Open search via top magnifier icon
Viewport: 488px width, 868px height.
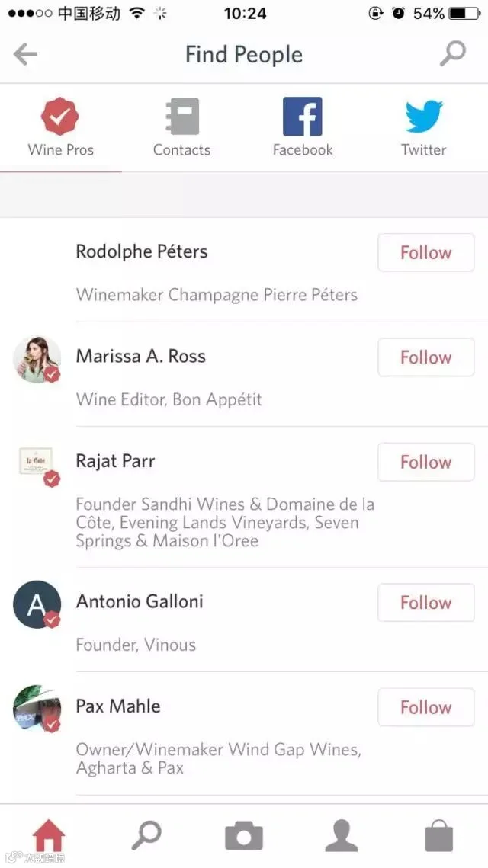click(x=453, y=53)
